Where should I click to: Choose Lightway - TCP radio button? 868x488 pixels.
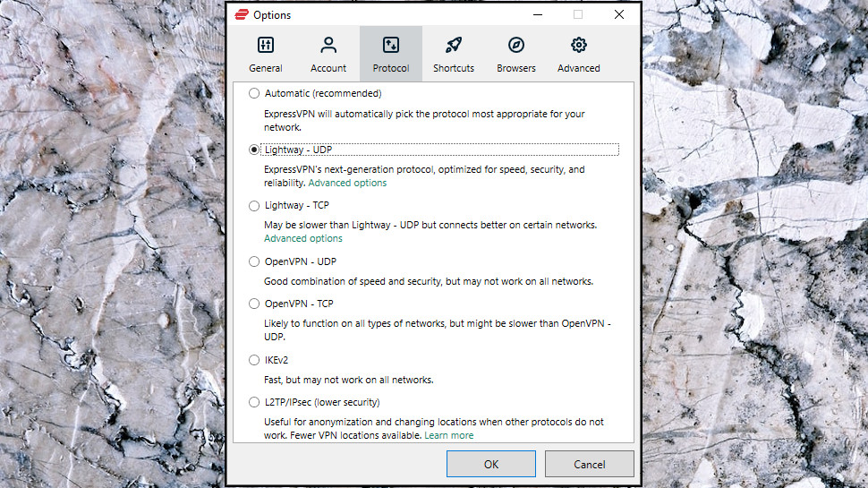pos(254,206)
